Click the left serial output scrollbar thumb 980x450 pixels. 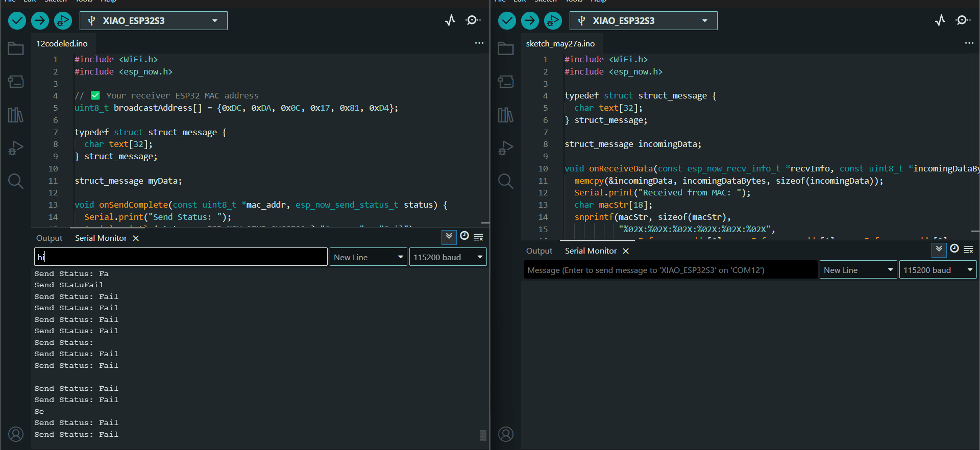(x=483, y=435)
